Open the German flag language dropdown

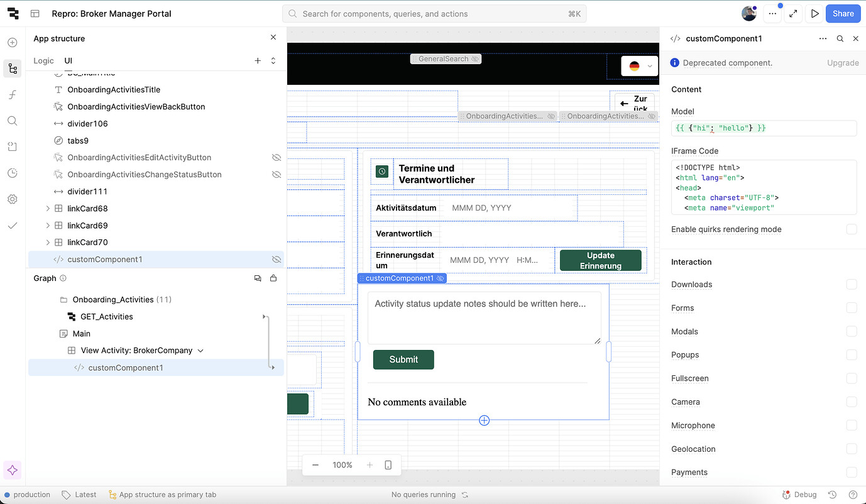[640, 66]
